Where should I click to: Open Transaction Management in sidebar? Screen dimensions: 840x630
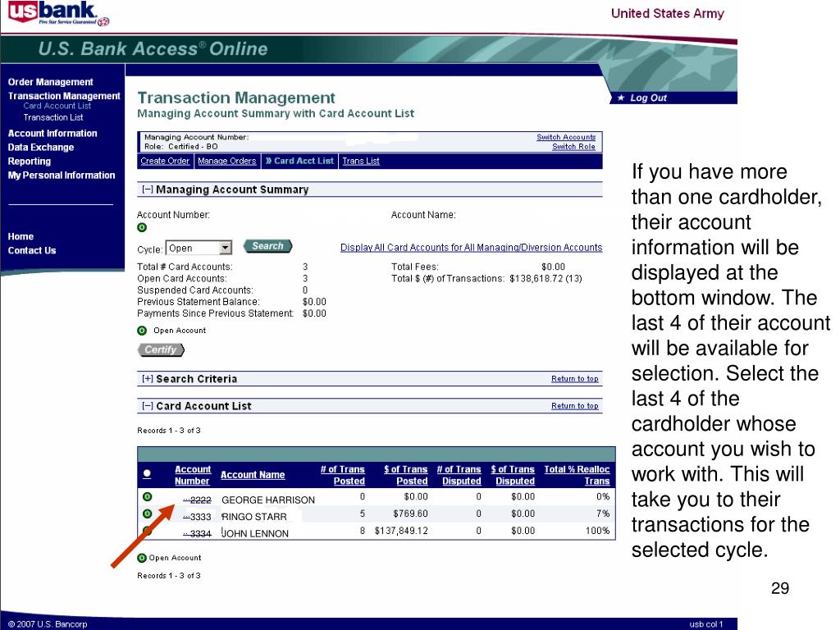(x=64, y=96)
